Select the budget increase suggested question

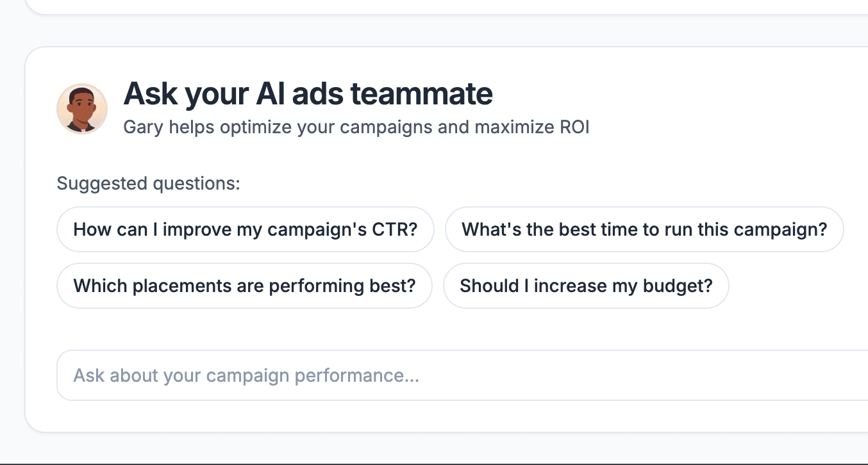[586, 286]
